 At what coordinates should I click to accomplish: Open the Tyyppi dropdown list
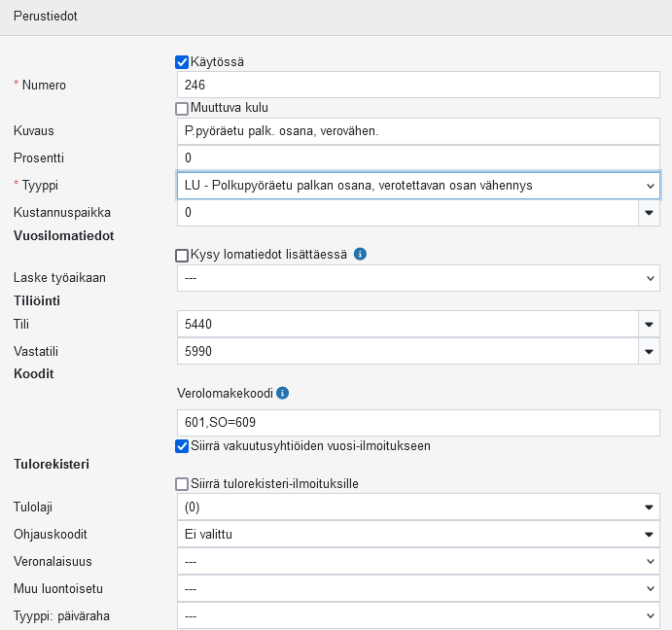(x=418, y=185)
